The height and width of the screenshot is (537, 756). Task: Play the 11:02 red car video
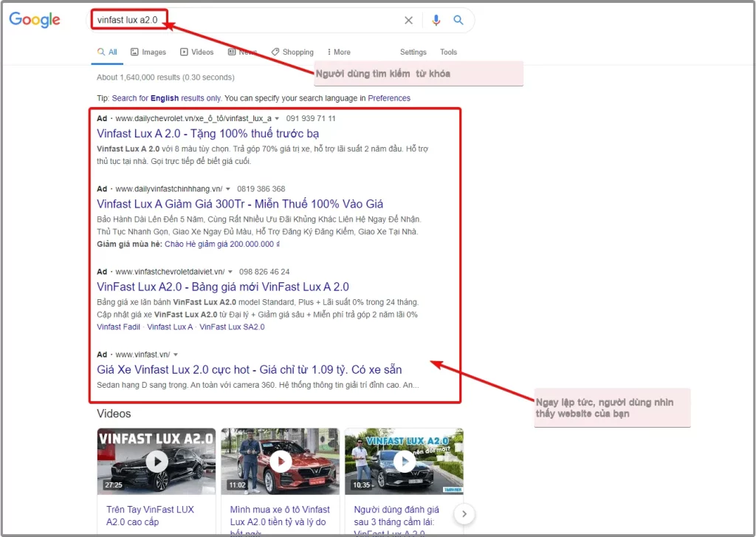point(281,461)
